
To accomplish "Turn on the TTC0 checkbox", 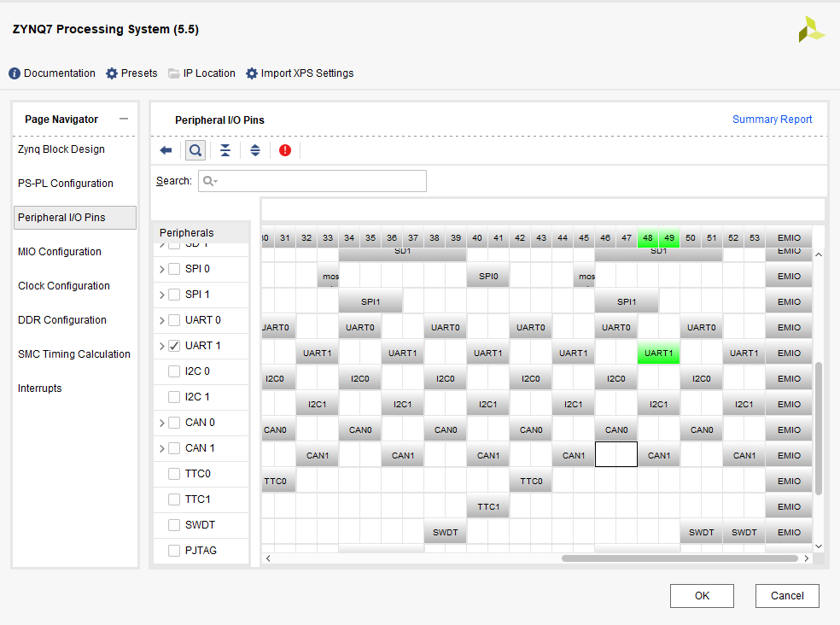I will pyautogui.click(x=174, y=474).
